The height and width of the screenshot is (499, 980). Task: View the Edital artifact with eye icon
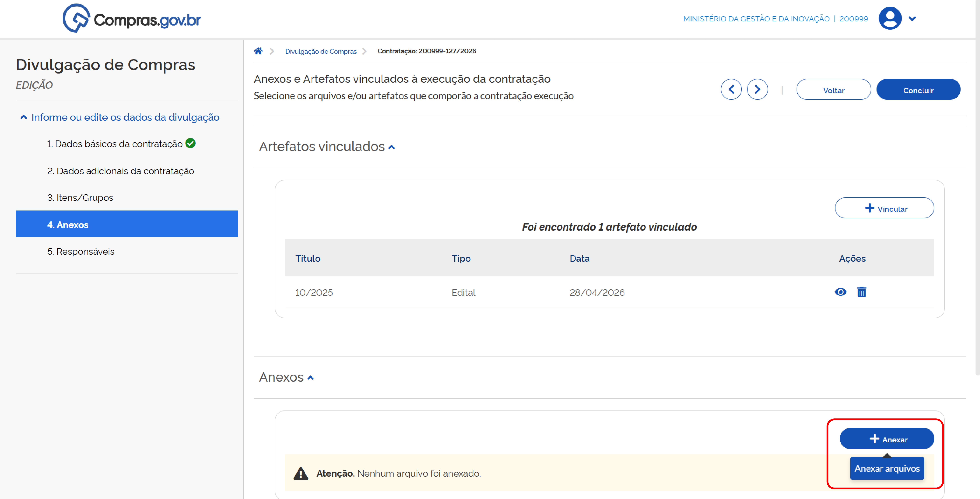(x=840, y=292)
